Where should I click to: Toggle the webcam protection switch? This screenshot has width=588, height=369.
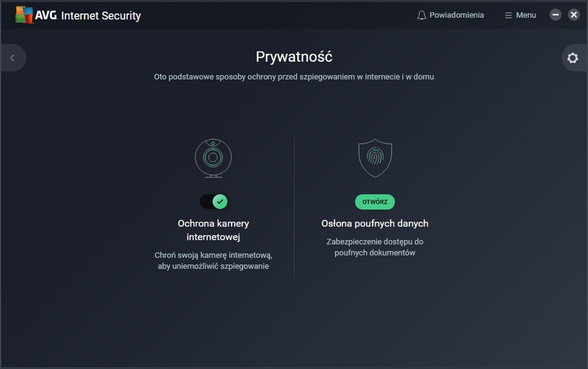point(213,202)
